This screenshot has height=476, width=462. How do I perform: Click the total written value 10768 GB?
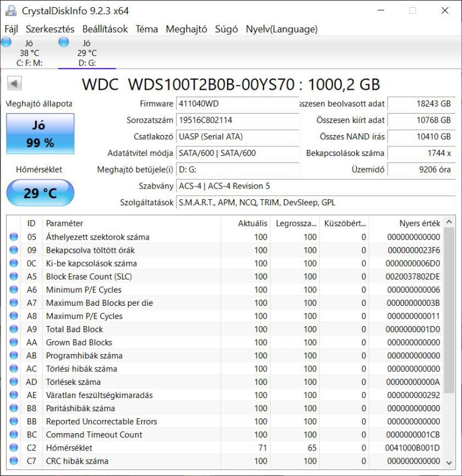point(422,120)
